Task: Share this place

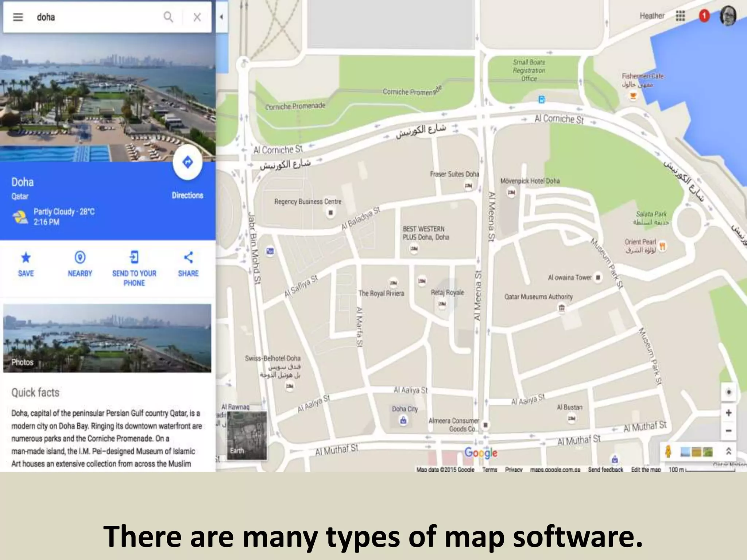Action: click(x=188, y=264)
